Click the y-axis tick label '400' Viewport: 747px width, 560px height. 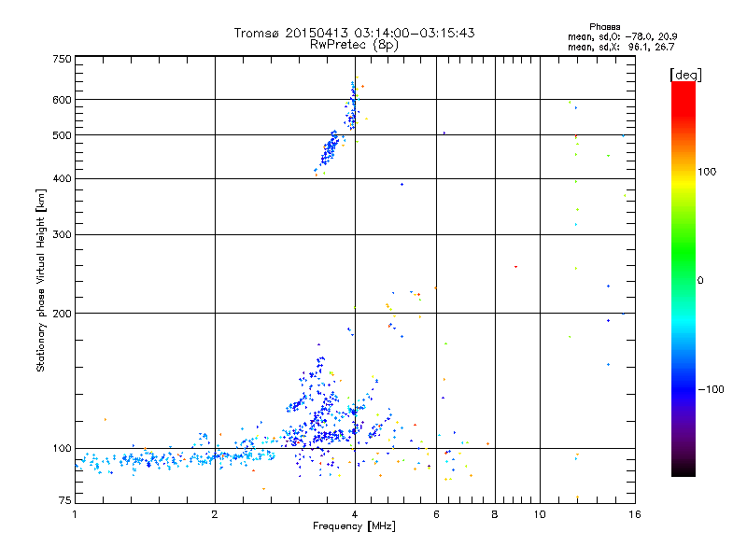coord(62,179)
